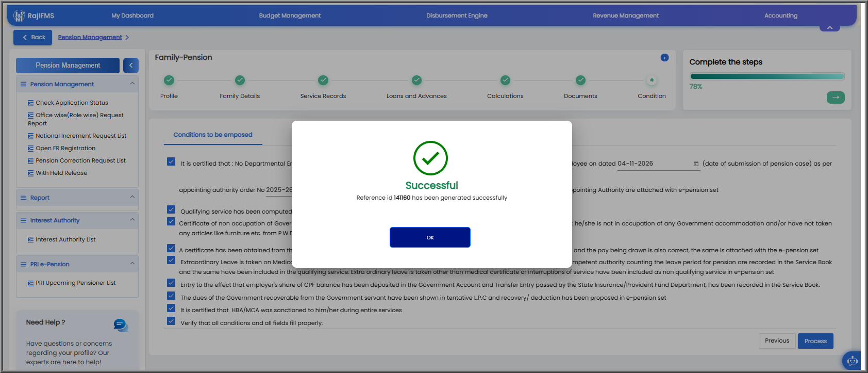The height and width of the screenshot is (373, 868).
Task: Open the calendar icon beside 04-11-2026
Action: 696,164
